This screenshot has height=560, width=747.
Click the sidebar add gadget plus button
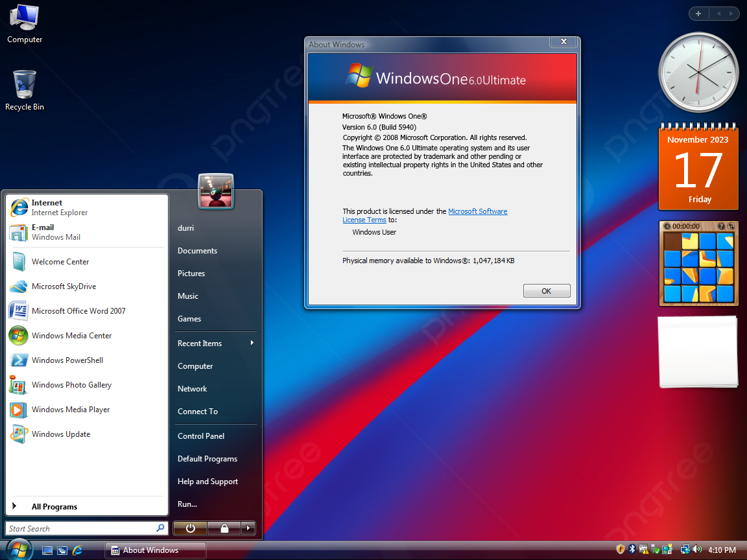698,14
